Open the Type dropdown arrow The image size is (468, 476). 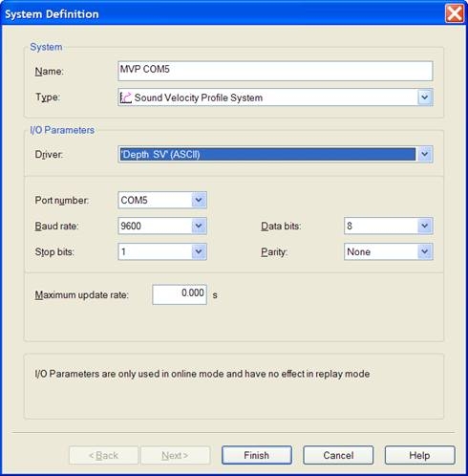pos(425,97)
